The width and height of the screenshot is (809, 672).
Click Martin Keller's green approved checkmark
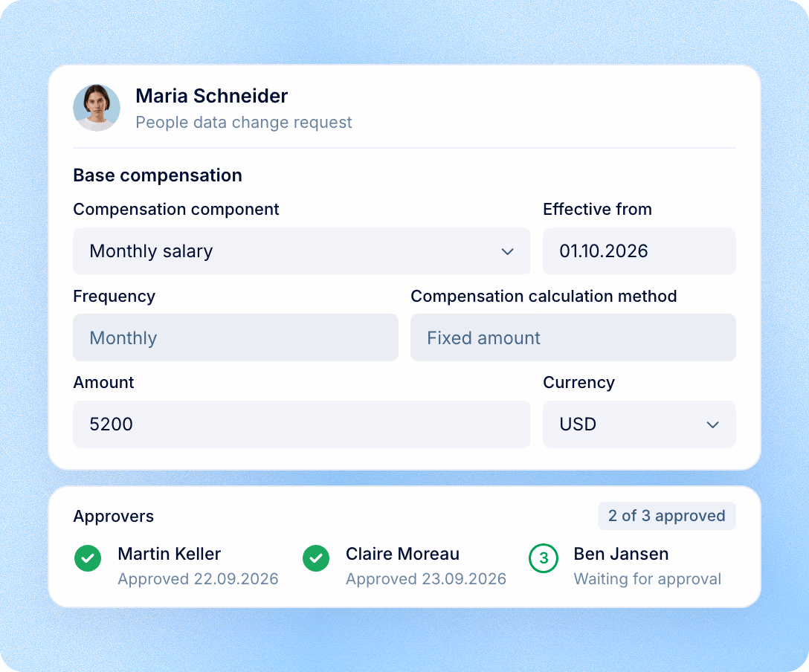pyautogui.click(x=88, y=558)
